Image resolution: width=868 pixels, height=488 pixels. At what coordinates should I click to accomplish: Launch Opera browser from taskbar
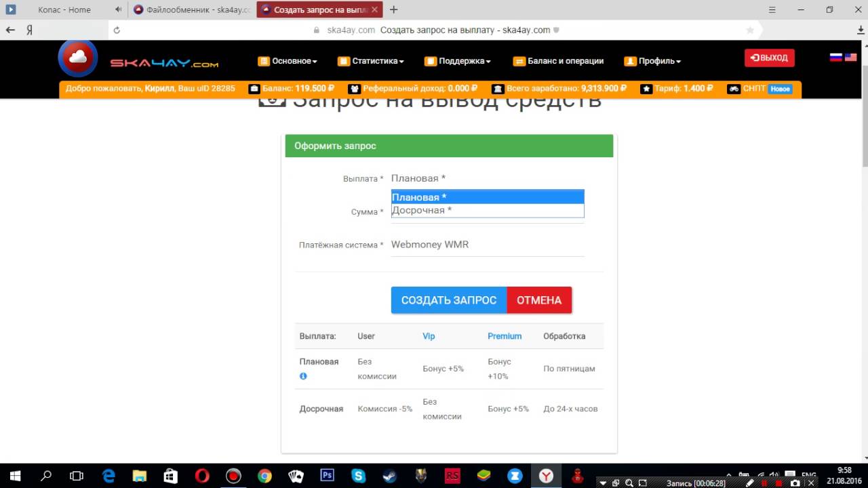(x=202, y=476)
